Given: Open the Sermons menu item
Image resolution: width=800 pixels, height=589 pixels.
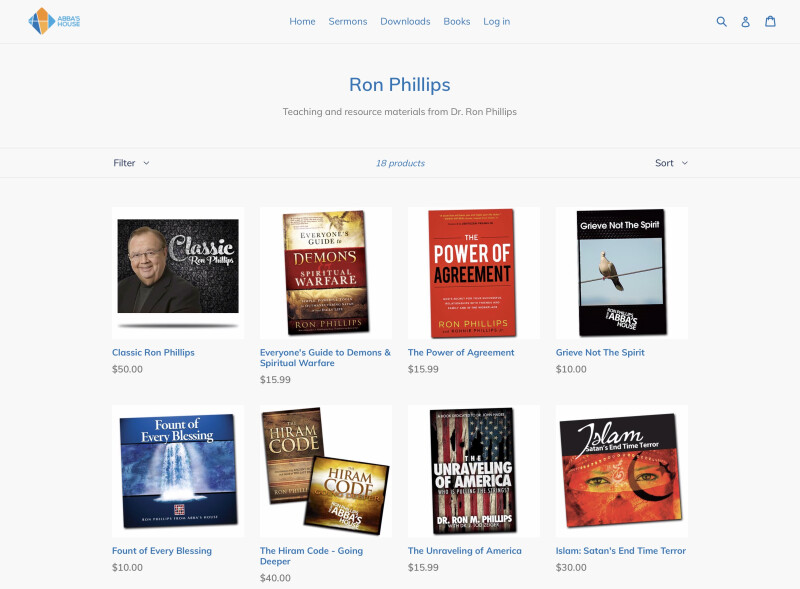Looking at the screenshot, I should tap(347, 21).
